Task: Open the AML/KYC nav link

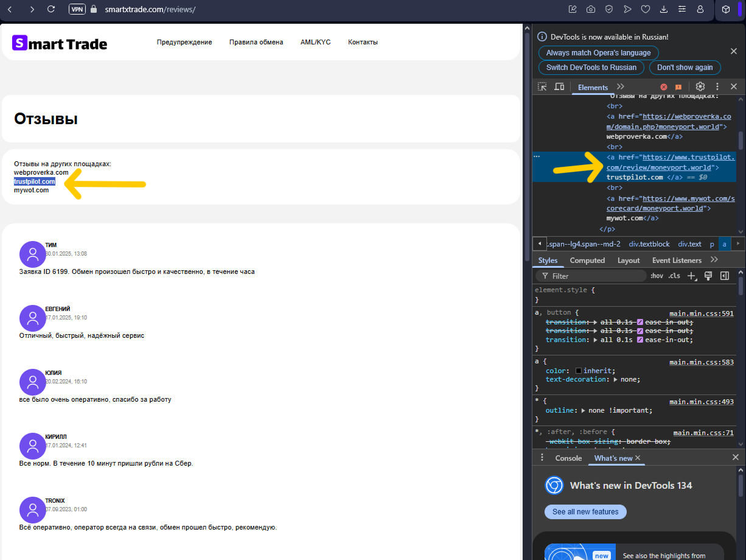Action: click(x=316, y=42)
